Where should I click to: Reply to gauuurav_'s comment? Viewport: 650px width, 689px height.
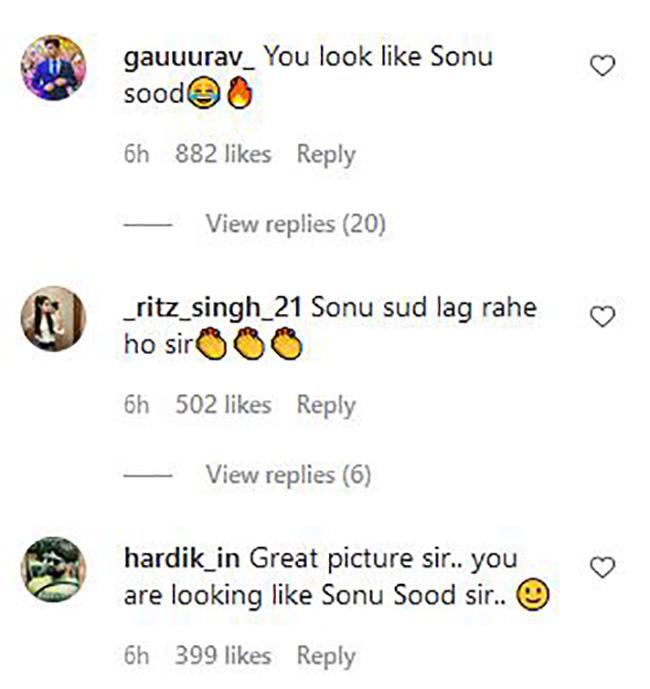[326, 155]
